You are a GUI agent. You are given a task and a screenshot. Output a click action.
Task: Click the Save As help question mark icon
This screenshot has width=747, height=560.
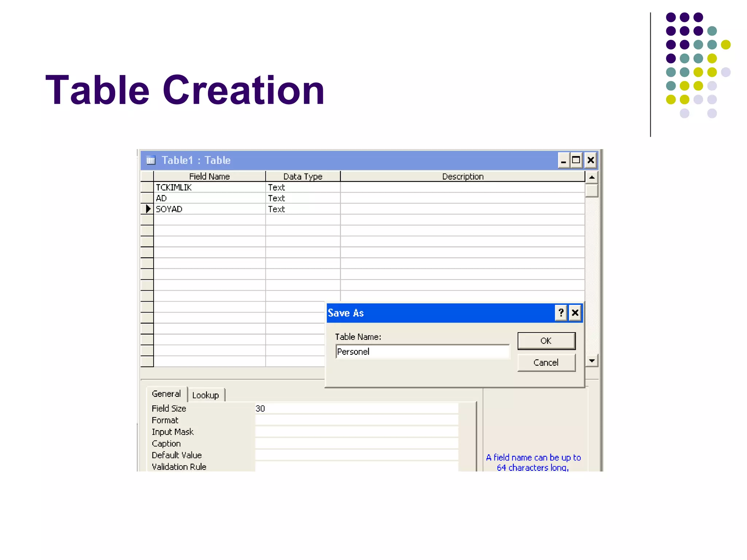[x=561, y=313]
